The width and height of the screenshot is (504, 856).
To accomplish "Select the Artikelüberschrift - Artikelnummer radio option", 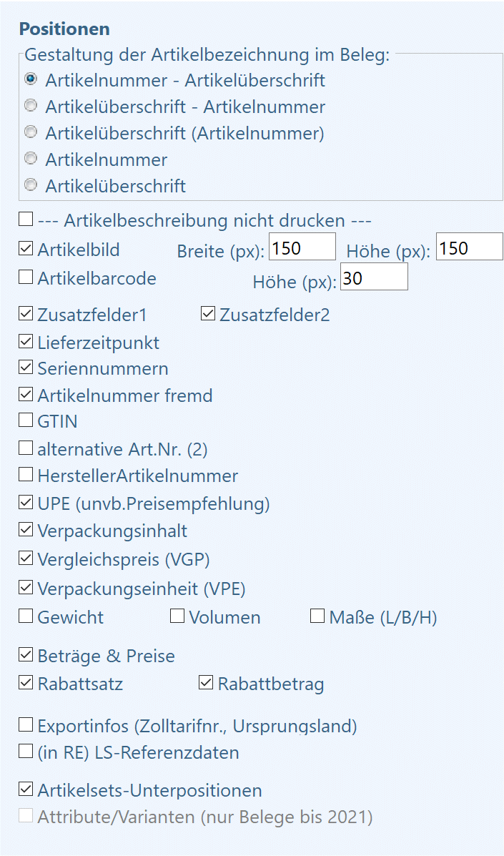I will (31, 105).
